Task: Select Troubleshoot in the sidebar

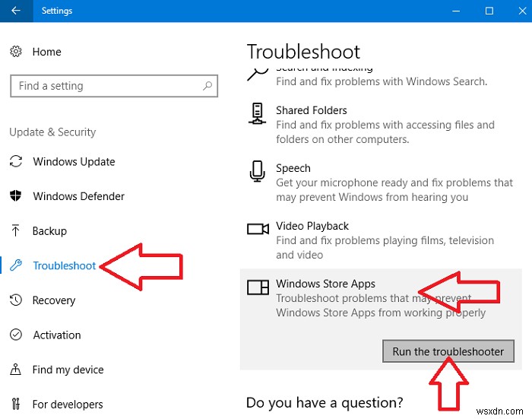Action: (x=64, y=265)
